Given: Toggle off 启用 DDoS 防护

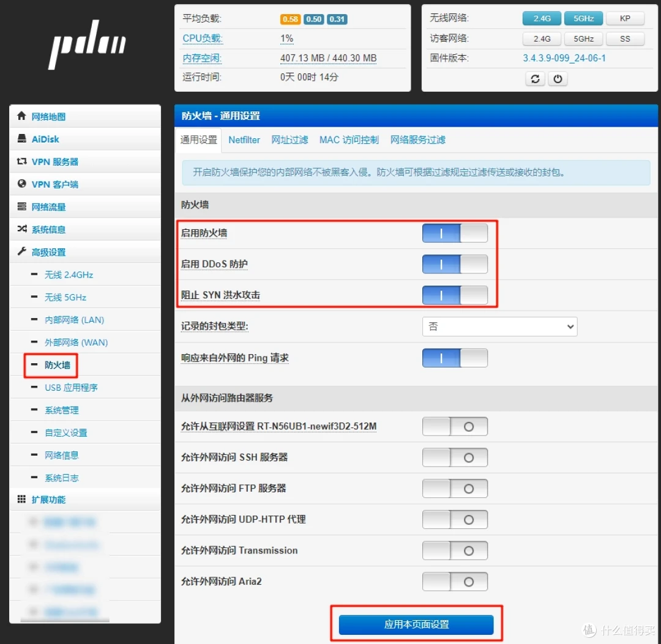Looking at the screenshot, I should coord(455,264).
